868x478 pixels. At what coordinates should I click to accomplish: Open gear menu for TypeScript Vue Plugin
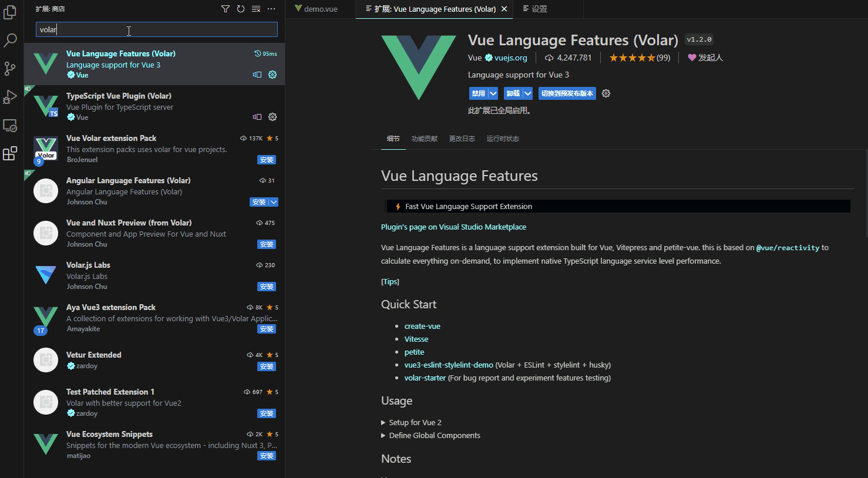coord(272,117)
